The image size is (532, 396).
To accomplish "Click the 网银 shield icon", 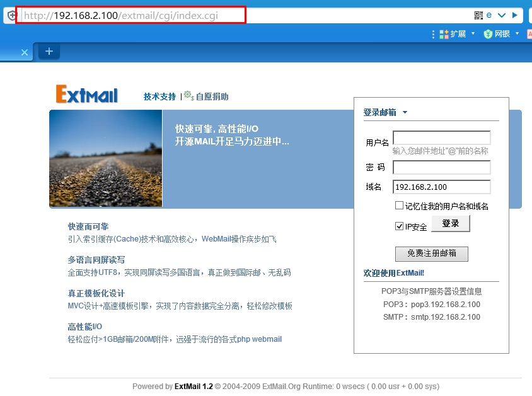I will [488, 34].
